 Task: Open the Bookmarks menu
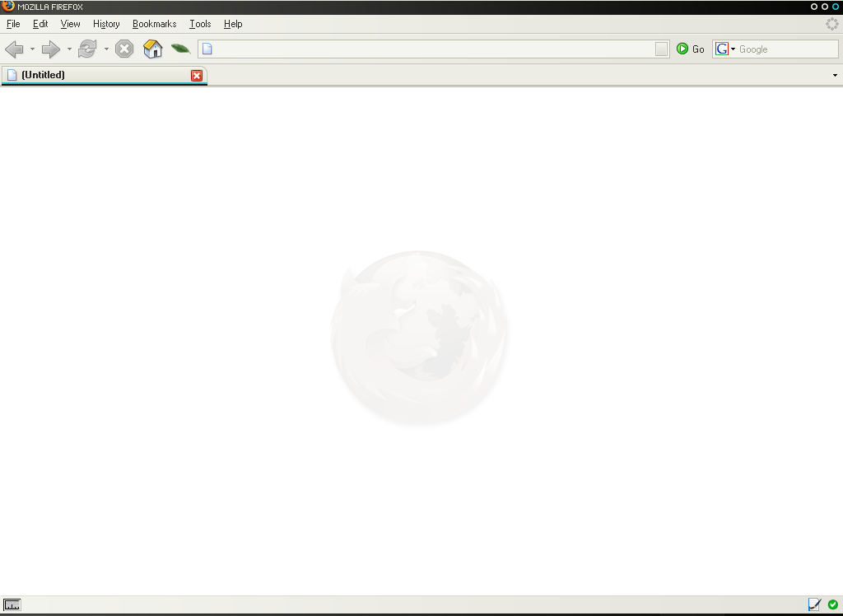pos(154,24)
